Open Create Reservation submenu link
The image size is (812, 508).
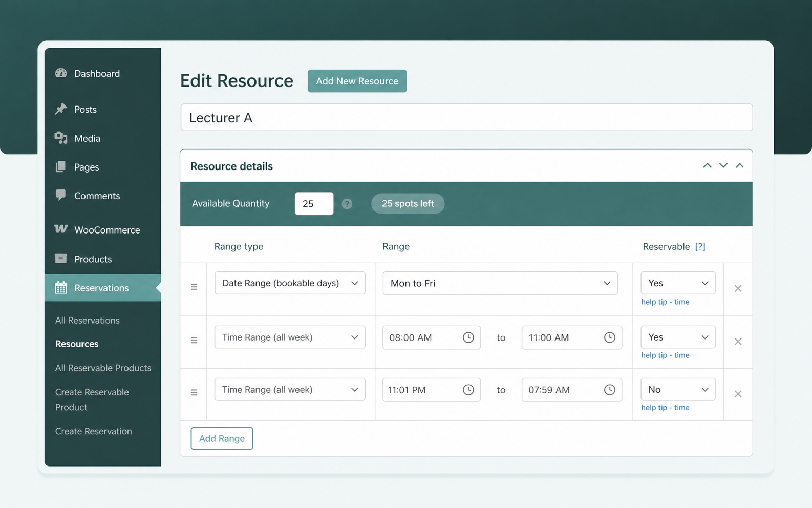(94, 431)
